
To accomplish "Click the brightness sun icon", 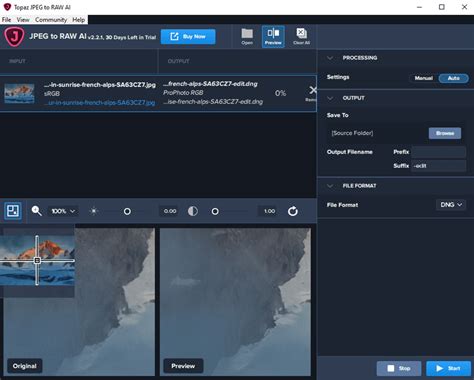I will coord(94,211).
